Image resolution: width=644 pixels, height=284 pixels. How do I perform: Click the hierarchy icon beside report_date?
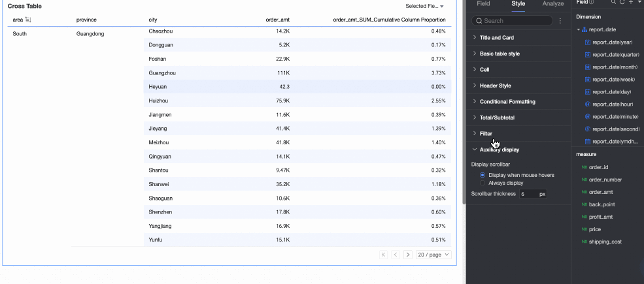585,29
